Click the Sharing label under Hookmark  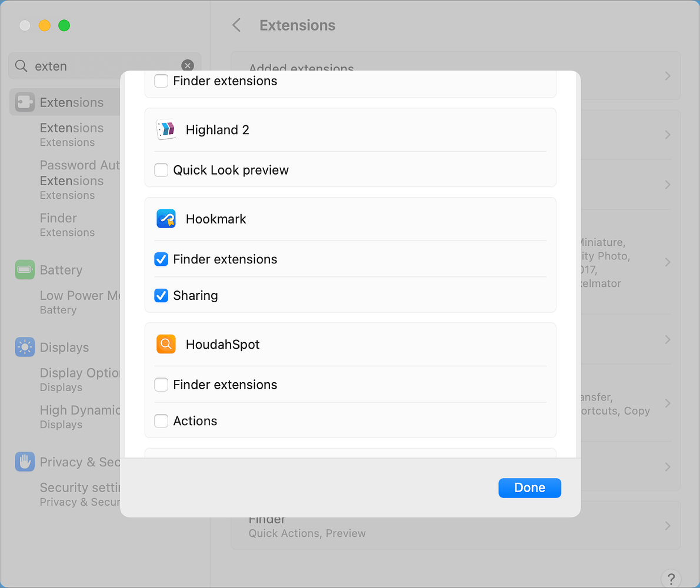[x=195, y=295]
